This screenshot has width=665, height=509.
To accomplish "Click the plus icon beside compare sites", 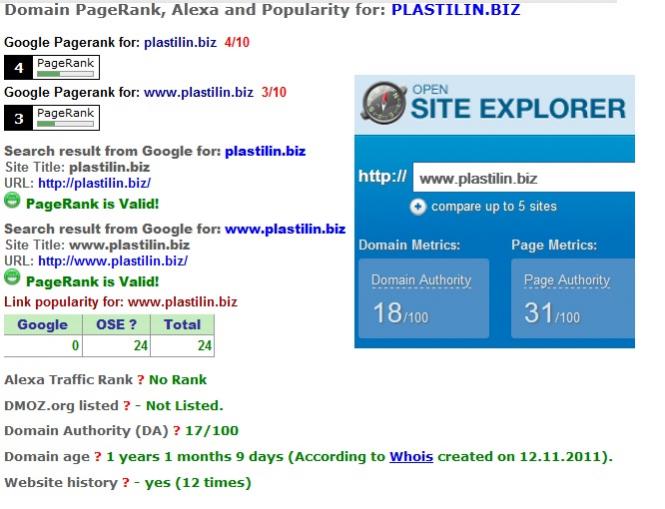I will click(x=417, y=207).
